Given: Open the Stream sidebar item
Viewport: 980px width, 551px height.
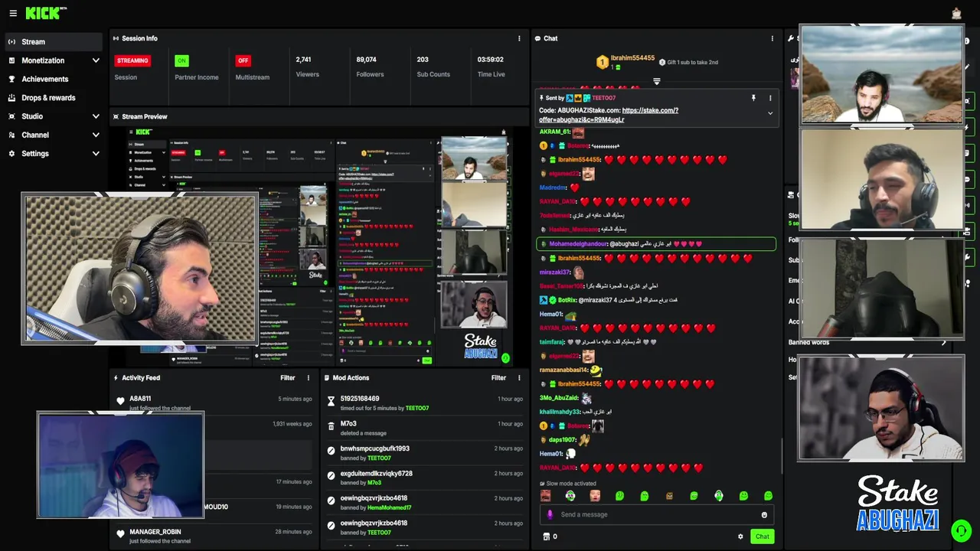Looking at the screenshot, I should [x=52, y=42].
